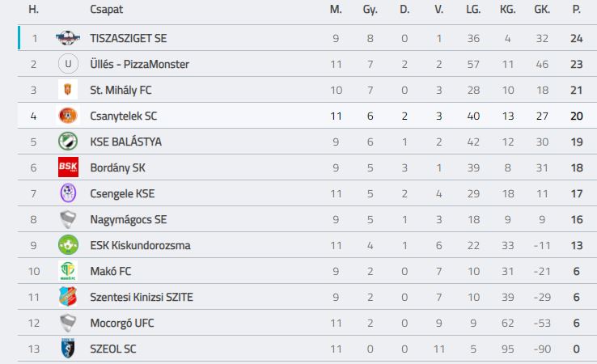Select the LG. goals scored header
597x364 pixels.
[x=473, y=9]
